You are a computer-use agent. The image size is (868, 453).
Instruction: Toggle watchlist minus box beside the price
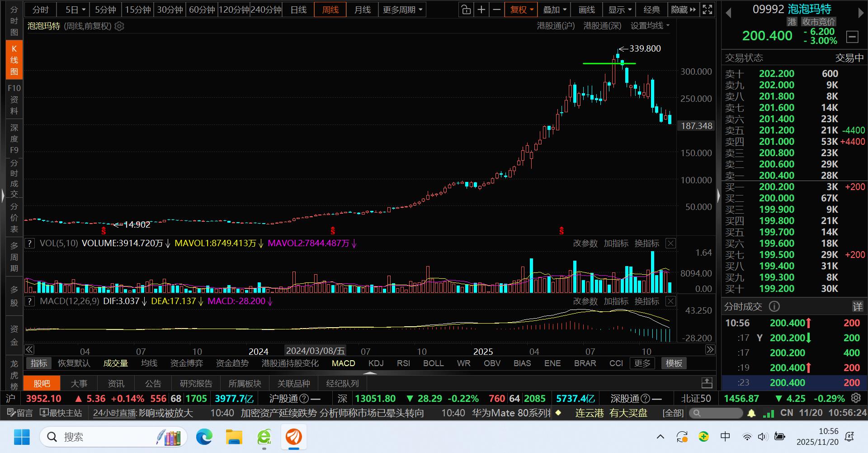[852, 37]
